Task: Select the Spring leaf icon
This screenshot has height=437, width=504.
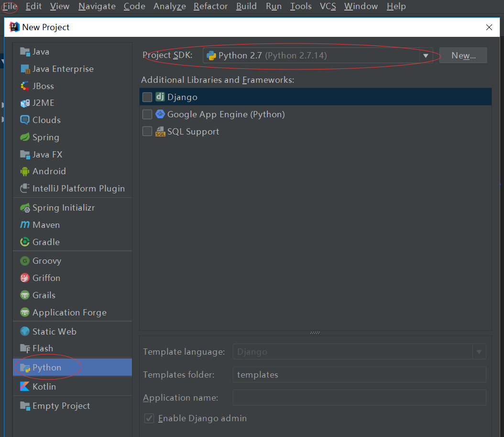Action: [25, 137]
